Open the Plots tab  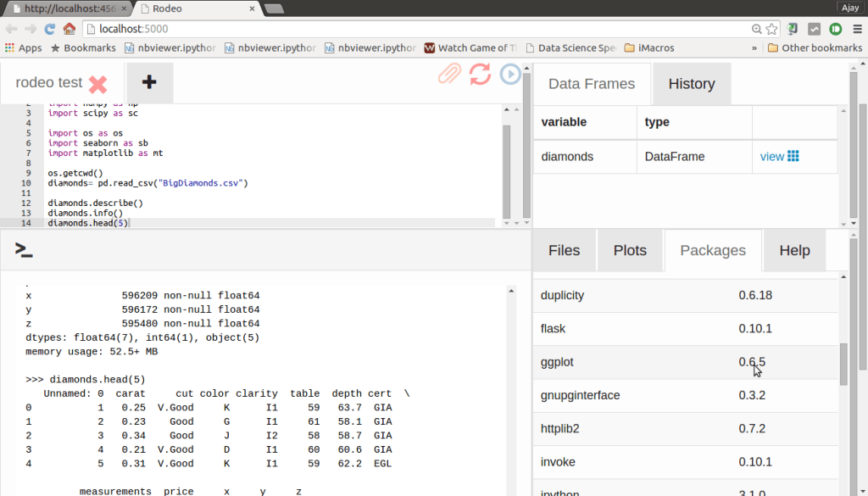(x=630, y=250)
